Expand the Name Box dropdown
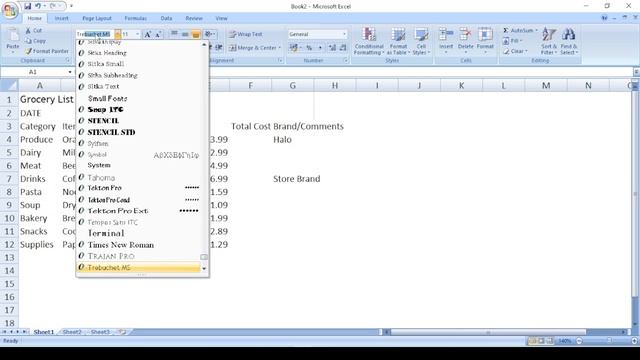This screenshot has width=640, height=360. tap(70, 72)
